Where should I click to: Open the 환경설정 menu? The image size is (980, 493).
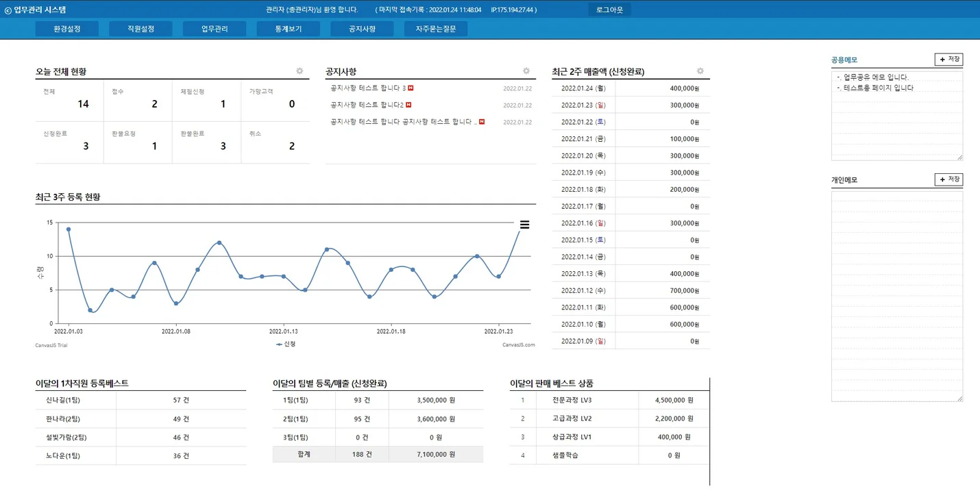coord(67,29)
